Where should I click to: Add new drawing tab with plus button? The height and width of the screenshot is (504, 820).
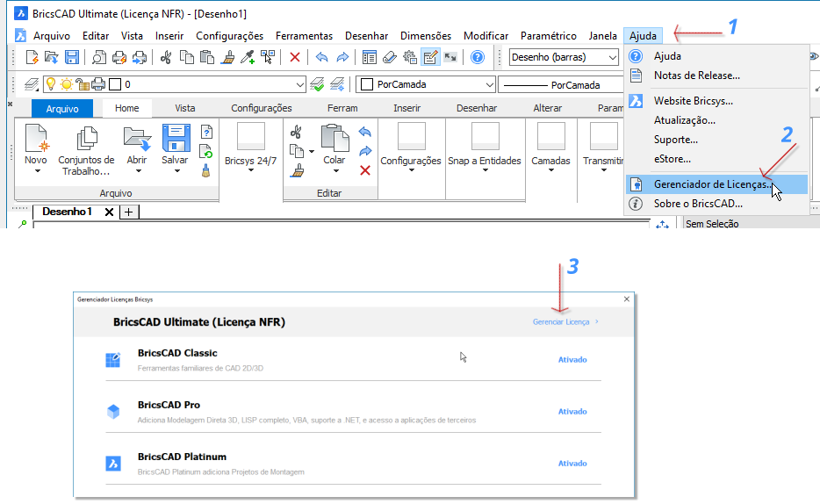click(x=129, y=212)
